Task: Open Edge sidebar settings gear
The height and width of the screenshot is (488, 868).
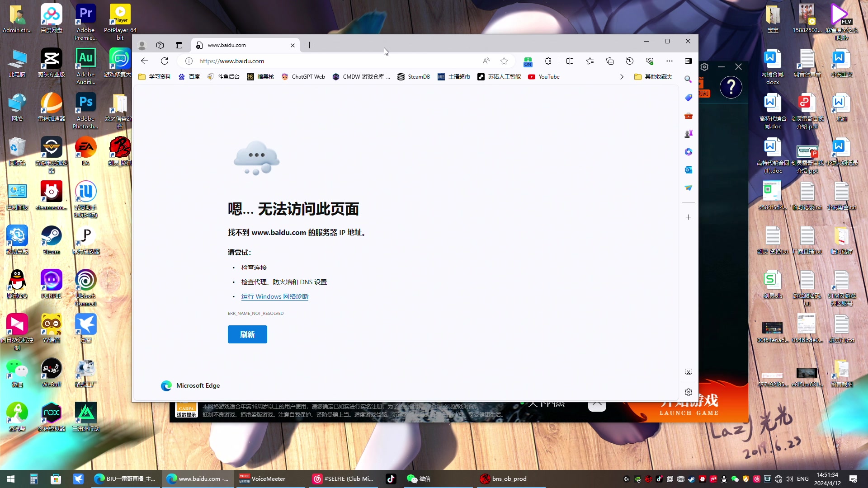Action: (x=688, y=392)
